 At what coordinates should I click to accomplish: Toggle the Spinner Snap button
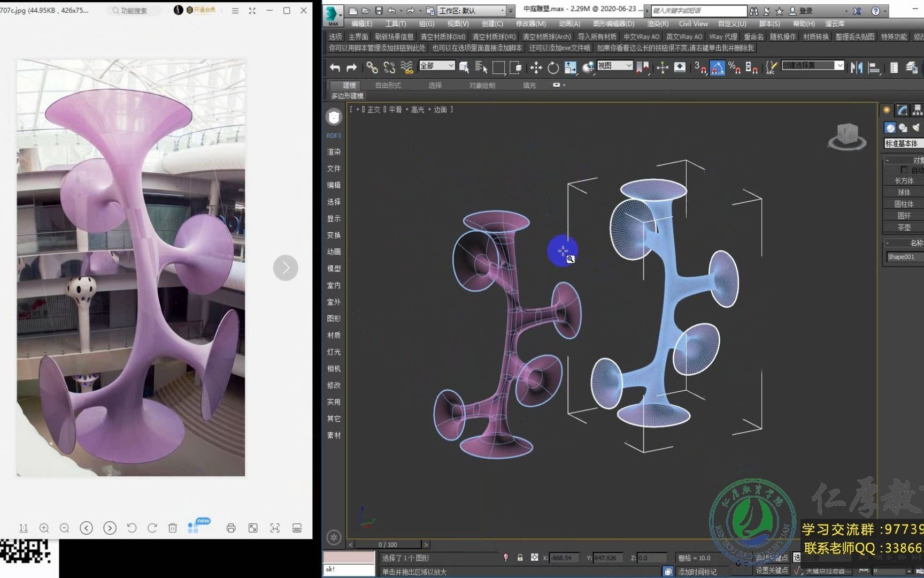pyautogui.click(x=751, y=67)
